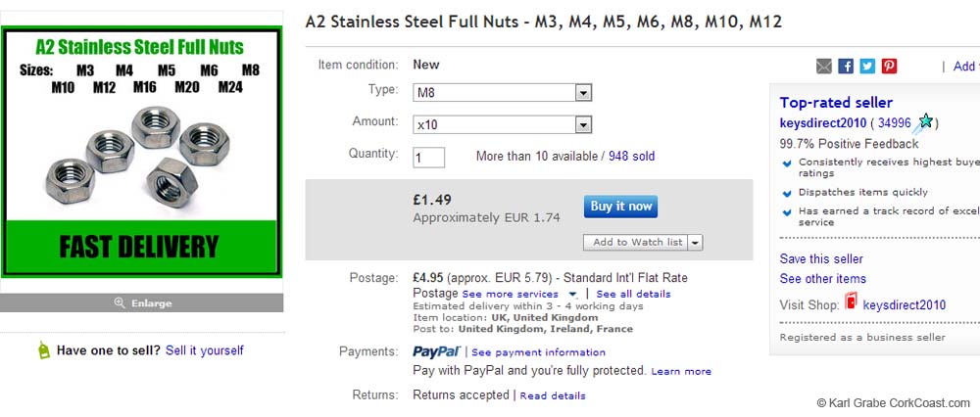Viewport: 980px width, 417px height.
Task: Click the Add to Watch list button
Action: click(x=637, y=243)
